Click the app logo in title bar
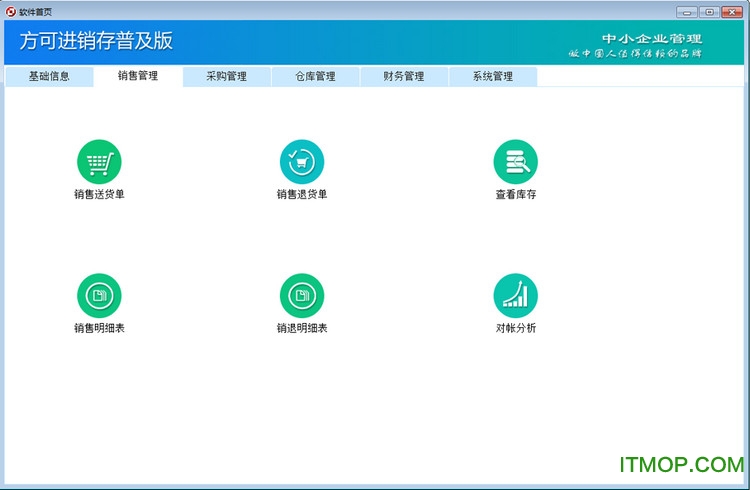 (x=10, y=10)
